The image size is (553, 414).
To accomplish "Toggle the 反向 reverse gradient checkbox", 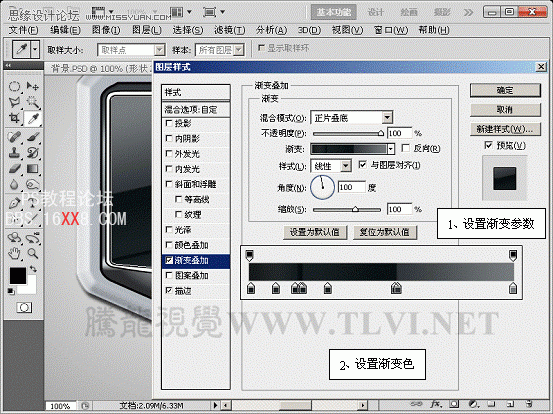I will point(406,148).
